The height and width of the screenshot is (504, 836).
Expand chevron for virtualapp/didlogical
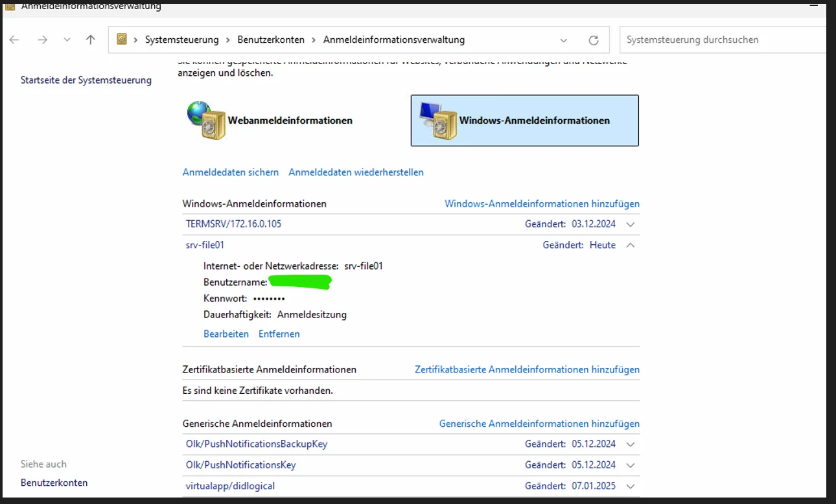pyautogui.click(x=630, y=486)
